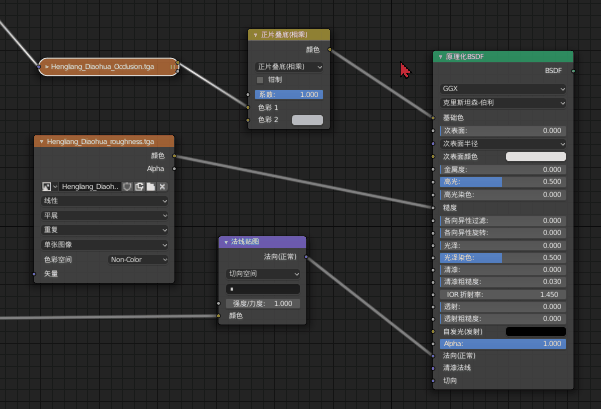Collapse the Henglang_Diaohua_roughness.tga node triangle
The image size is (601, 409).
coord(41,142)
